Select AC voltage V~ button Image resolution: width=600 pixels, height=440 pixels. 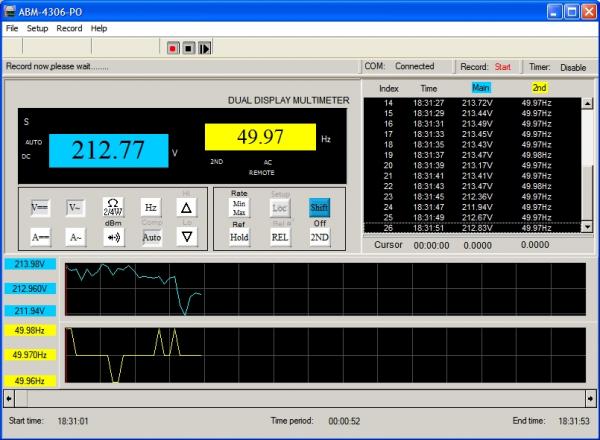[76, 207]
